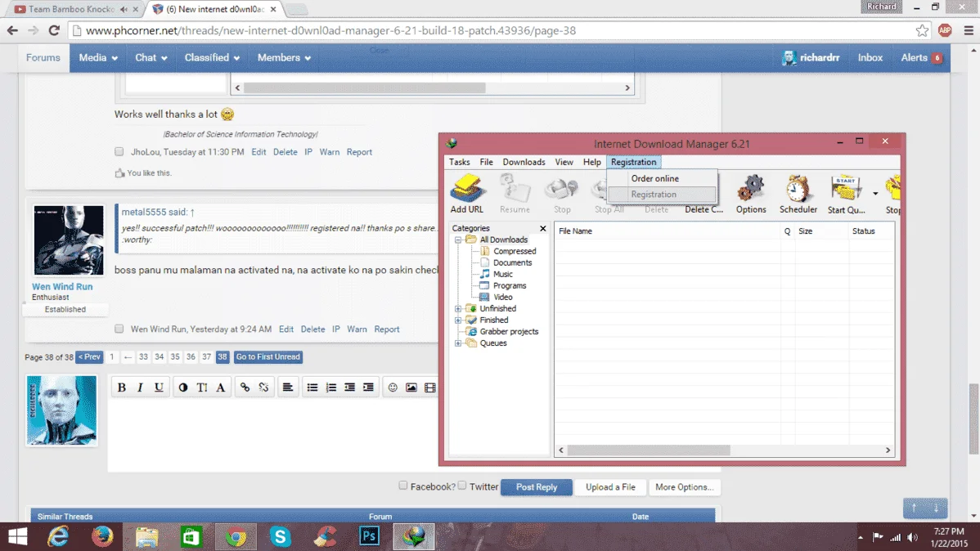Check the box beside Wen Wind Run's post
The width and height of the screenshot is (980, 551).
pyautogui.click(x=119, y=329)
